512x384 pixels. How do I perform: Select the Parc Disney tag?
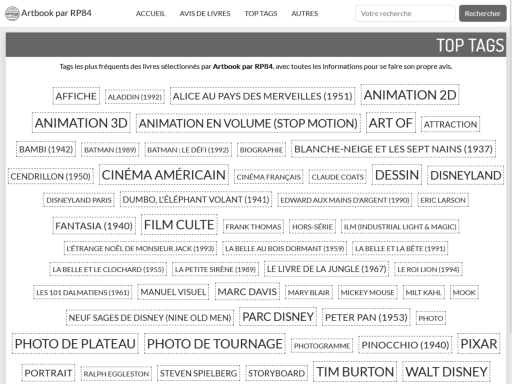(278, 317)
